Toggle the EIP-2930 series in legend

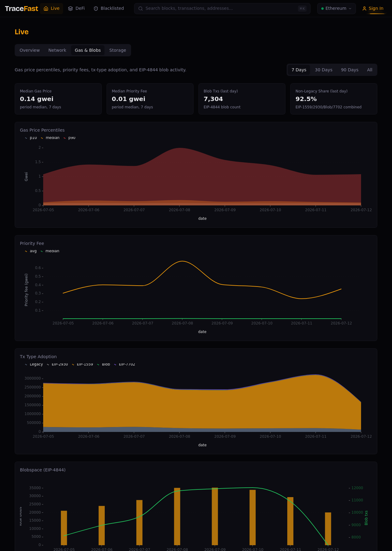point(57,364)
